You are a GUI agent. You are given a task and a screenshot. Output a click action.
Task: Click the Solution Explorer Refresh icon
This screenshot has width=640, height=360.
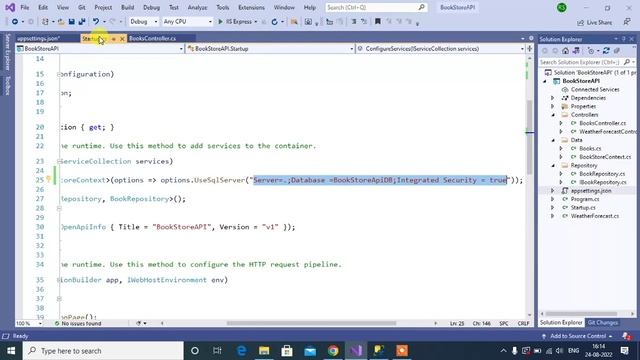606,51
